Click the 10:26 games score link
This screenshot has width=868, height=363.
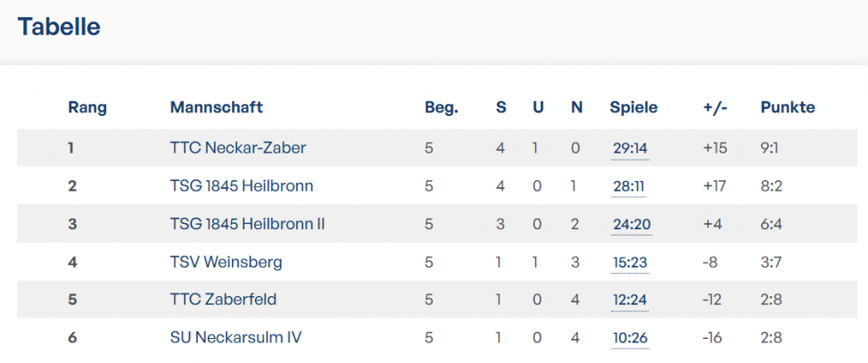(630, 338)
